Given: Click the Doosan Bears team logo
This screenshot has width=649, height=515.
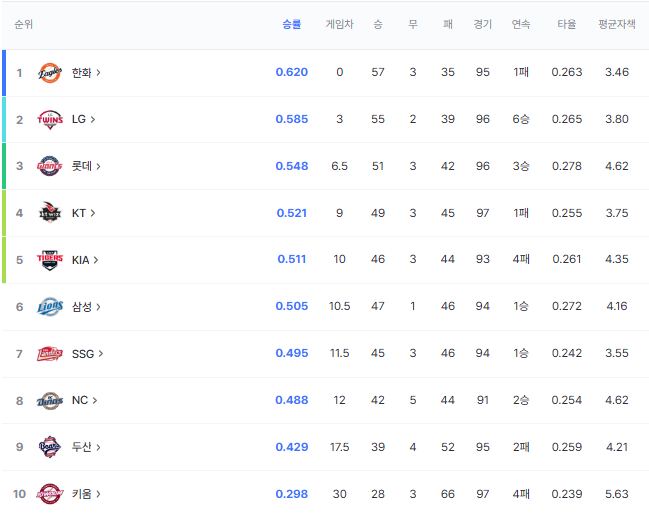Looking at the screenshot, I should [x=50, y=447].
